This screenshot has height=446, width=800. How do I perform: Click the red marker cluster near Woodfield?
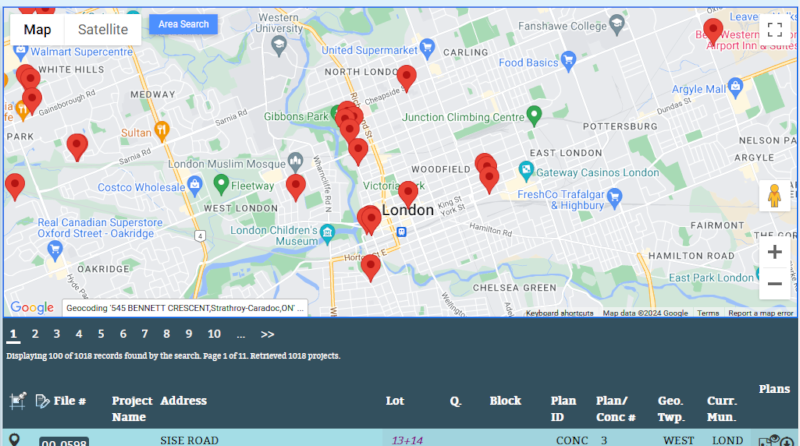point(487,172)
